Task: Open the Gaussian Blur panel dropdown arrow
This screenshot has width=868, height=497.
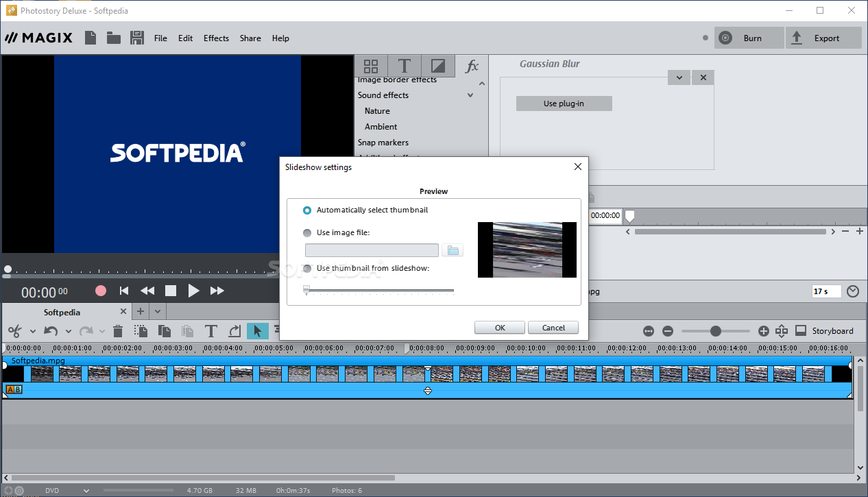Action: click(x=679, y=77)
